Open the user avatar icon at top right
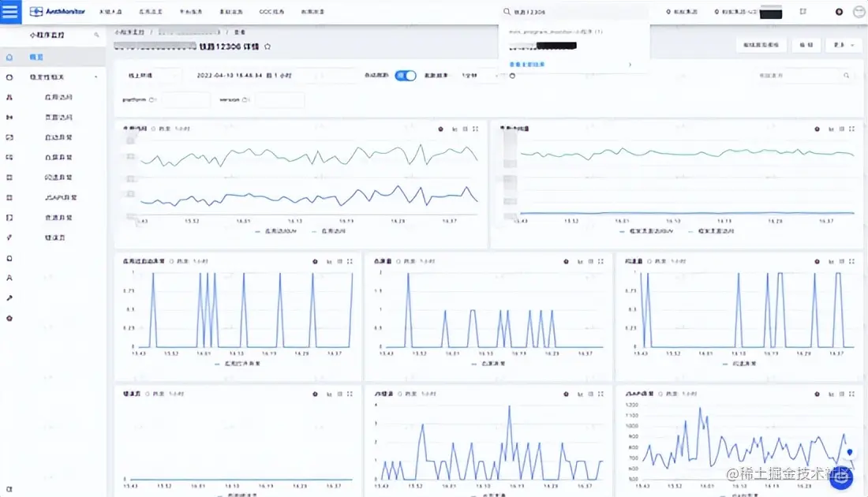Viewport: 868px width, 497px height. click(859, 11)
